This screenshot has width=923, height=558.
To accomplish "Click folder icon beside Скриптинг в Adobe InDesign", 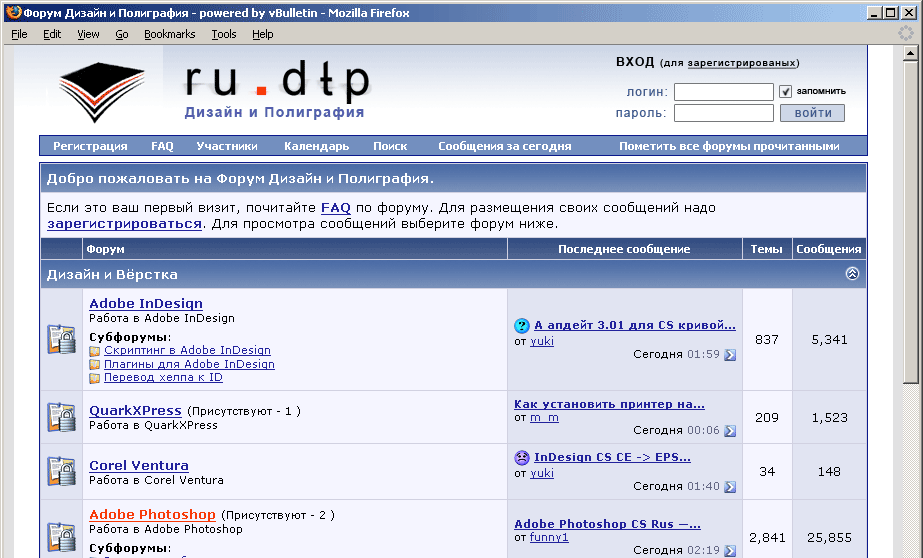I will (94, 351).
